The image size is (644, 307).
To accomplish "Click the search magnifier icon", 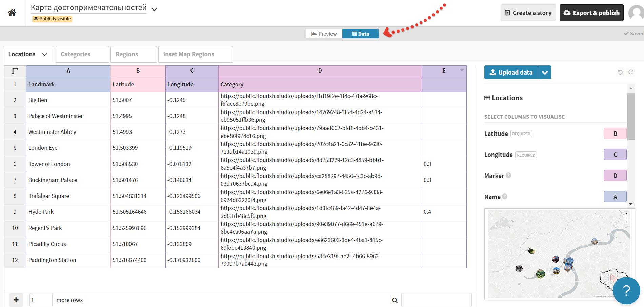I will coord(395,300).
